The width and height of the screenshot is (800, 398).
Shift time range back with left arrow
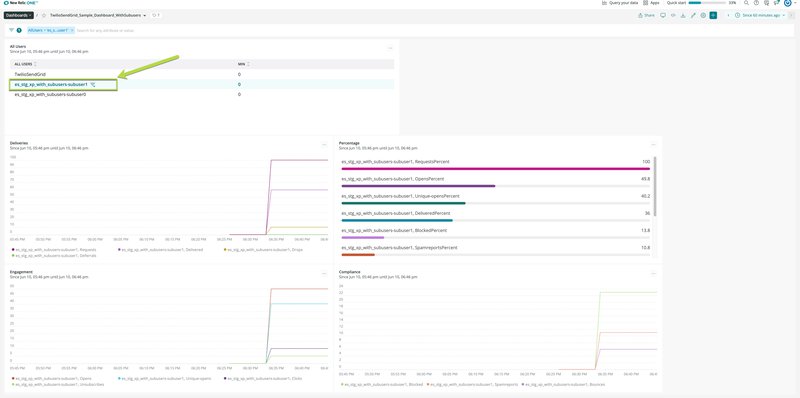(729, 15)
